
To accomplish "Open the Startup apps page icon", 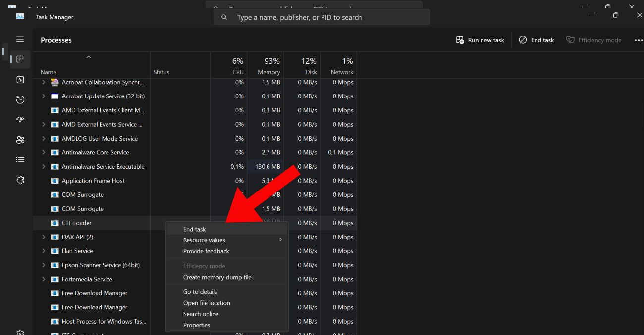I will [20, 120].
